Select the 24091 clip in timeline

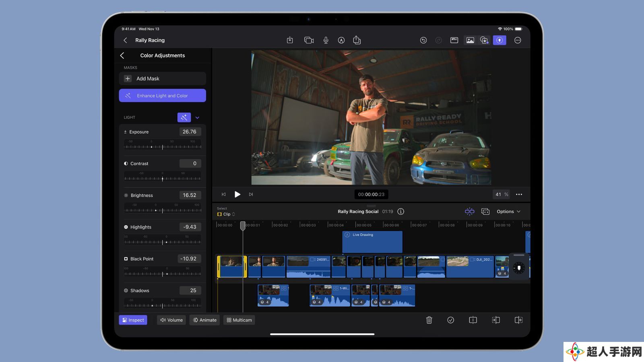pyautogui.click(x=308, y=267)
